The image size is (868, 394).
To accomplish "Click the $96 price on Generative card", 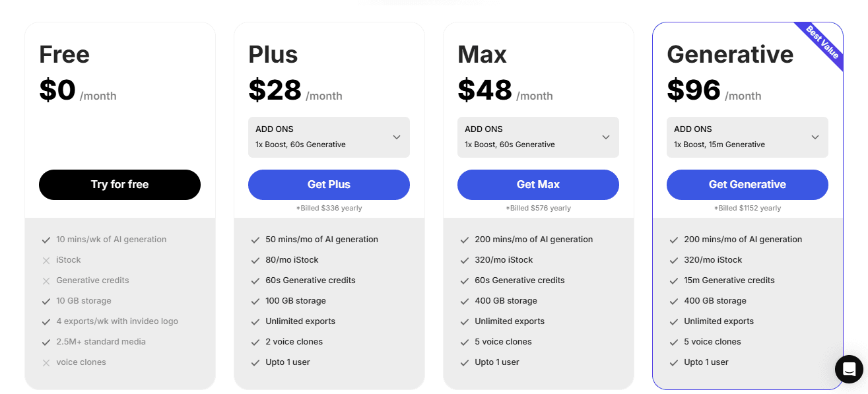I will (x=694, y=90).
